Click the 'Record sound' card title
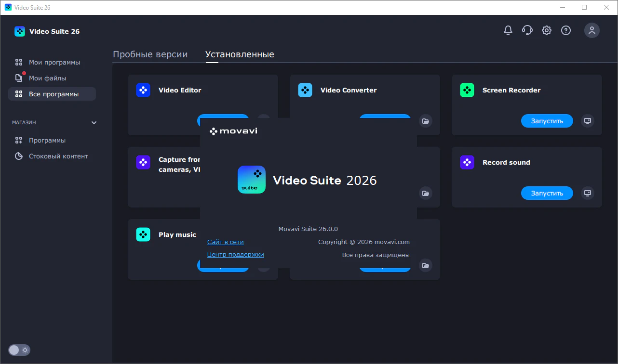This screenshot has height=364, width=618. point(506,162)
